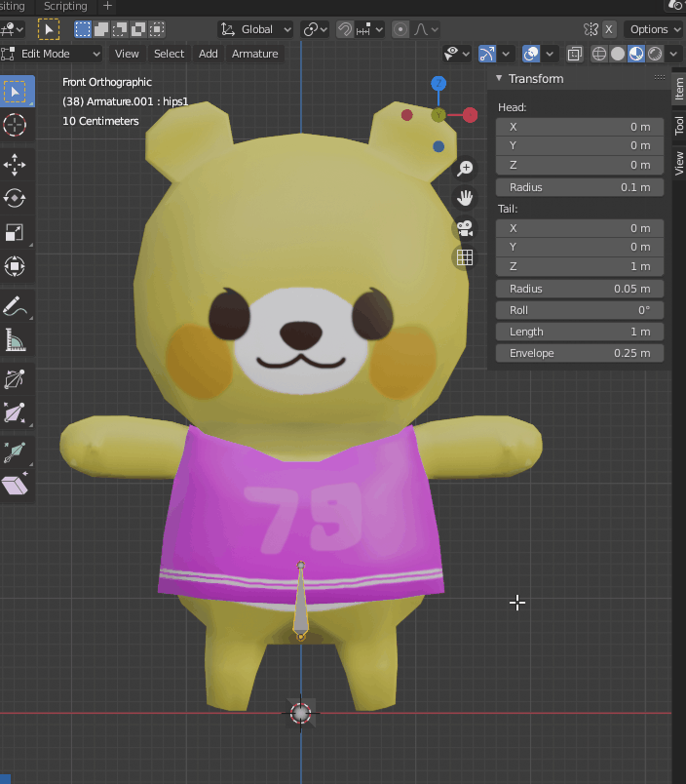Toggle snapping magnet

(345, 29)
